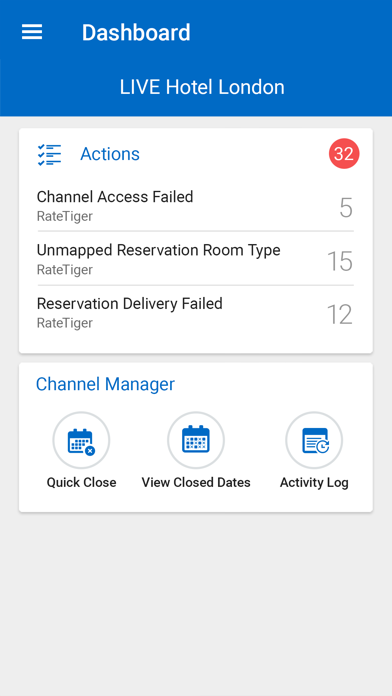Open the View Closed Dates calendar icon
Screen dimensions: 392x696
(196, 440)
